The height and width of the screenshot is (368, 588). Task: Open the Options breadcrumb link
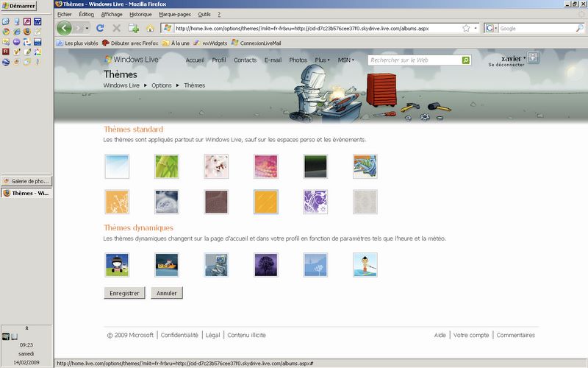point(162,85)
